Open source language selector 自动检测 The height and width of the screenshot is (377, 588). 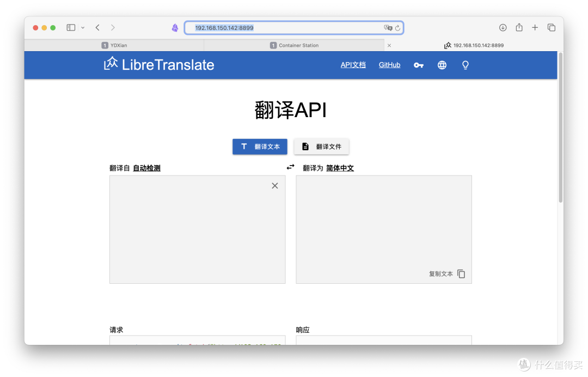click(x=146, y=168)
